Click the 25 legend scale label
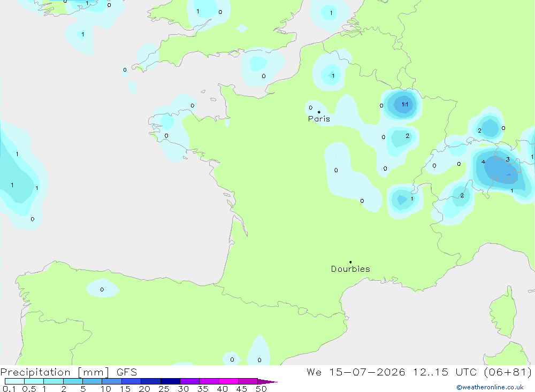The image size is (535, 392). tap(164, 389)
